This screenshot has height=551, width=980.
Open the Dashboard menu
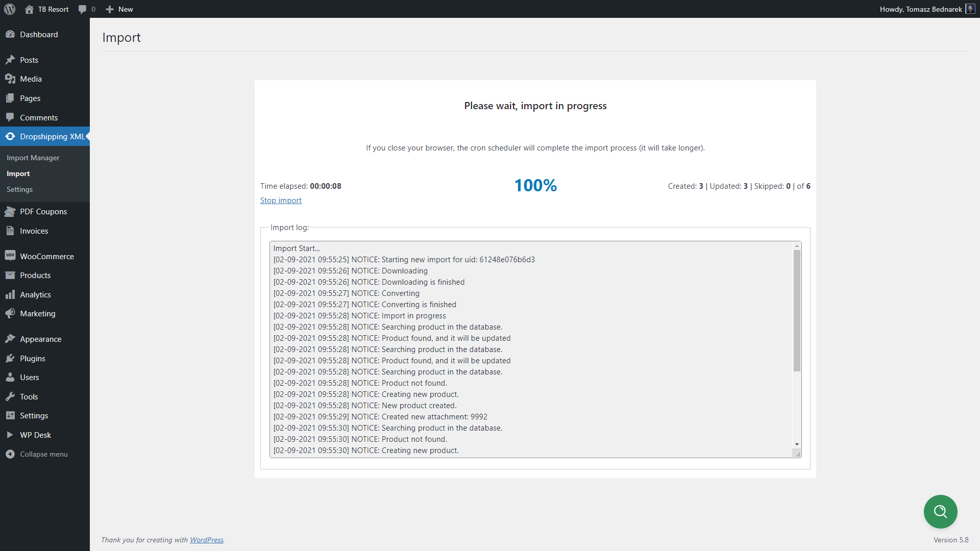click(x=45, y=34)
